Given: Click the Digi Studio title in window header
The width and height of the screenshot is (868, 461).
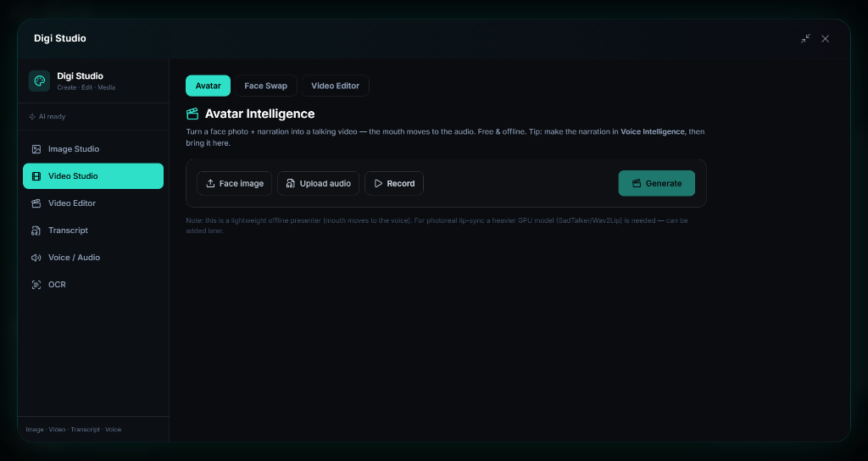Looking at the screenshot, I should (60, 38).
